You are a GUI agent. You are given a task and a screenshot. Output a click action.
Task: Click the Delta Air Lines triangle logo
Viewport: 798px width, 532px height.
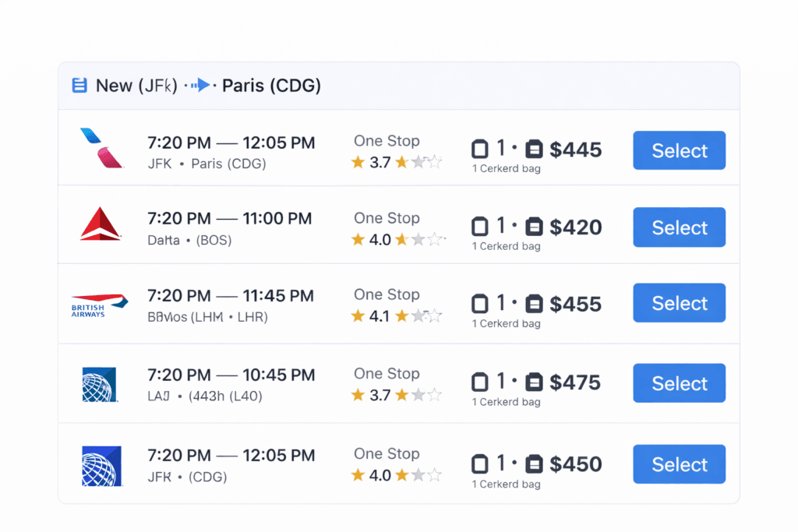[100, 227]
